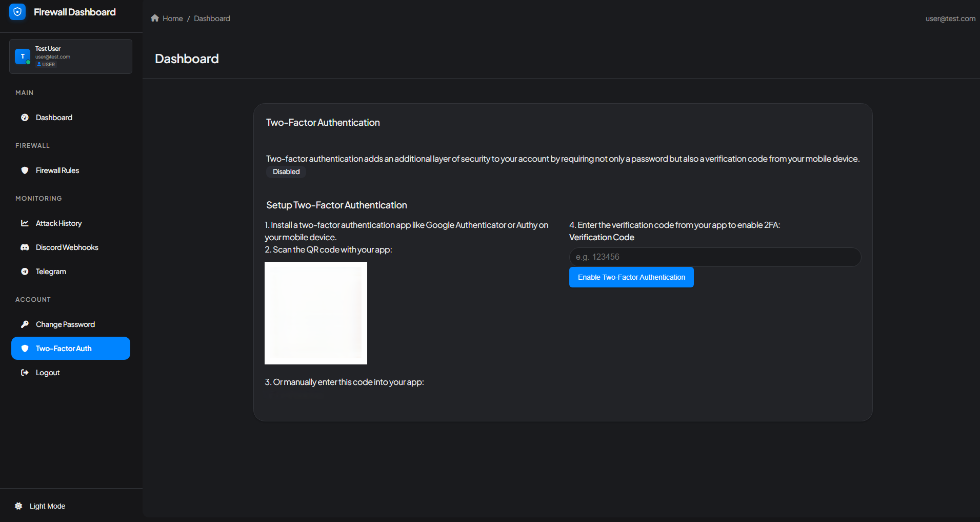Image resolution: width=980 pixels, height=522 pixels.
Task: Open the Firewall Rules page
Action: 71,170
